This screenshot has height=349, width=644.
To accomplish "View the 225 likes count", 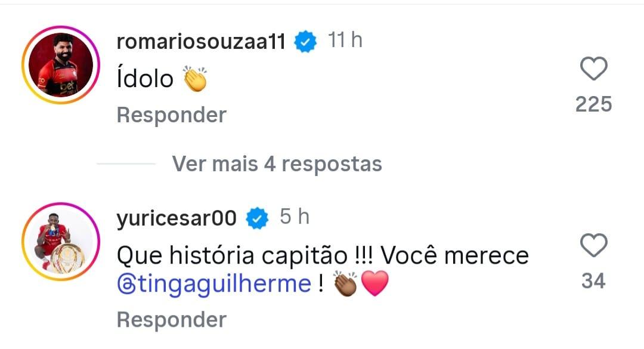I will [x=593, y=104].
